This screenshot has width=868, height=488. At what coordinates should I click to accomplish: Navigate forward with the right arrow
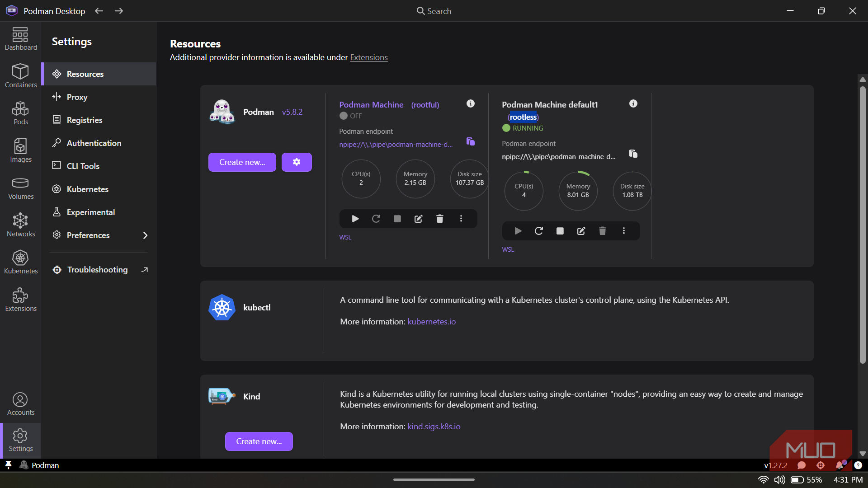click(x=119, y=11)
